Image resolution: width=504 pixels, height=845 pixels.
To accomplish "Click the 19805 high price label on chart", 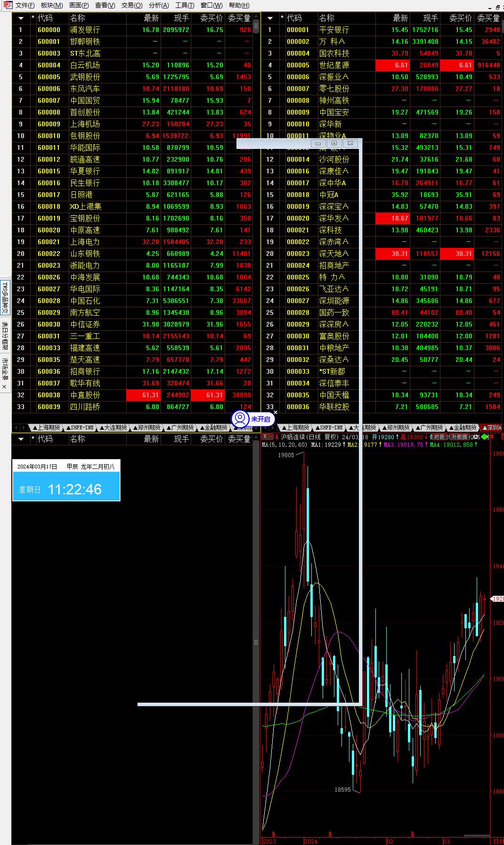I will pyautogui.click(x=286, y=455).
